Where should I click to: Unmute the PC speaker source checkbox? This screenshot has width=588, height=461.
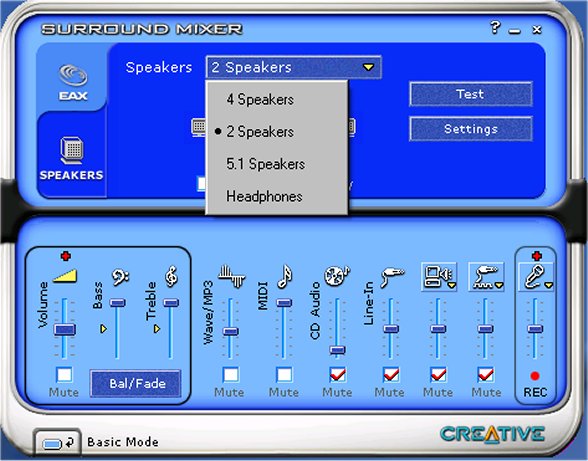click(x=438, y=374)
